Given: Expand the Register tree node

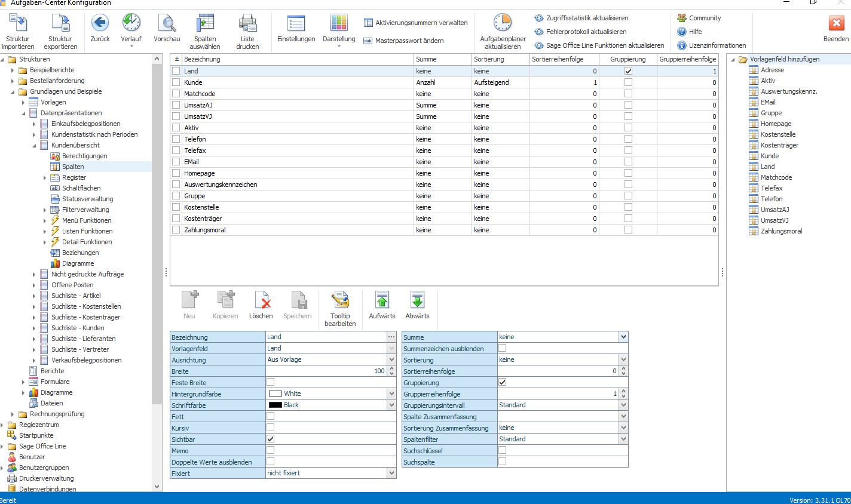Looking at the screenshot, I should (45, 178).
